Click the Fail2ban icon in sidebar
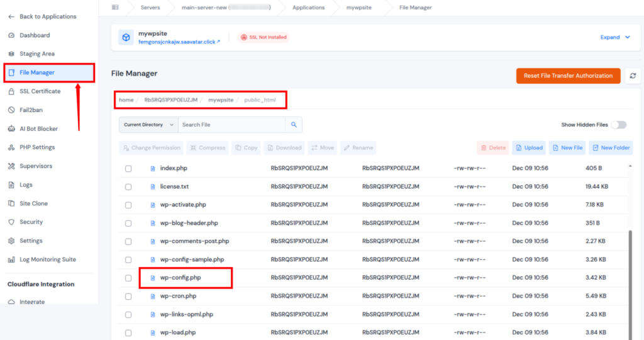The image size is (644, 340). 11,110
